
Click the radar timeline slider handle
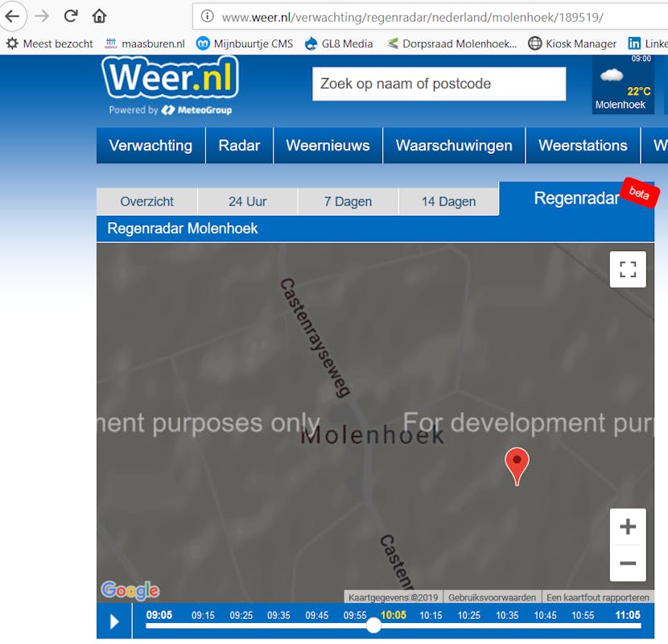(373, 625)
